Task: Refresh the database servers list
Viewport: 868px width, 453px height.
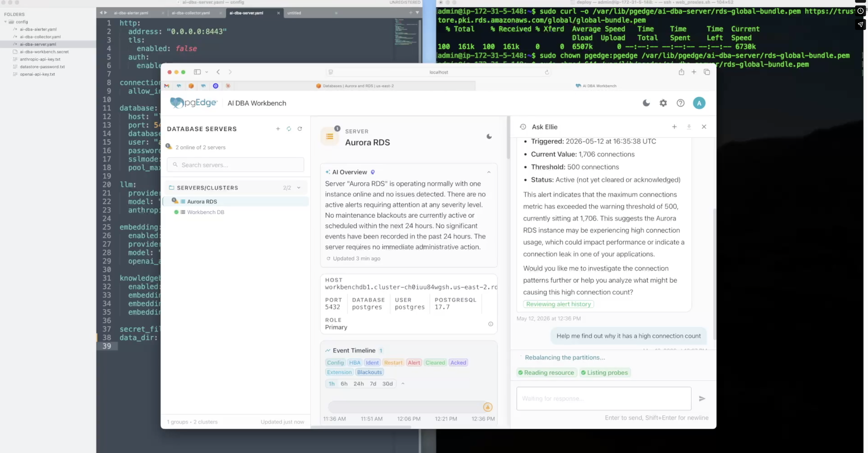Action: pos(300,129)
